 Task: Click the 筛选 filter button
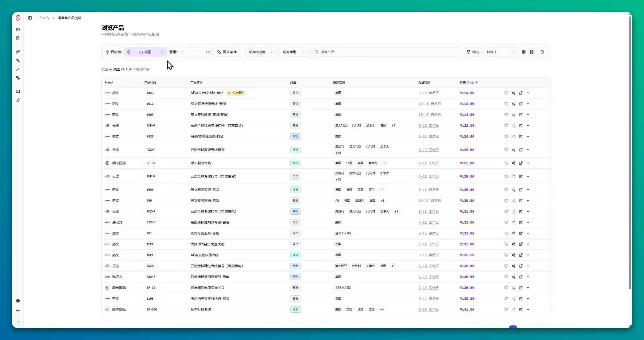pyautogui.click(x=472, y=52)
